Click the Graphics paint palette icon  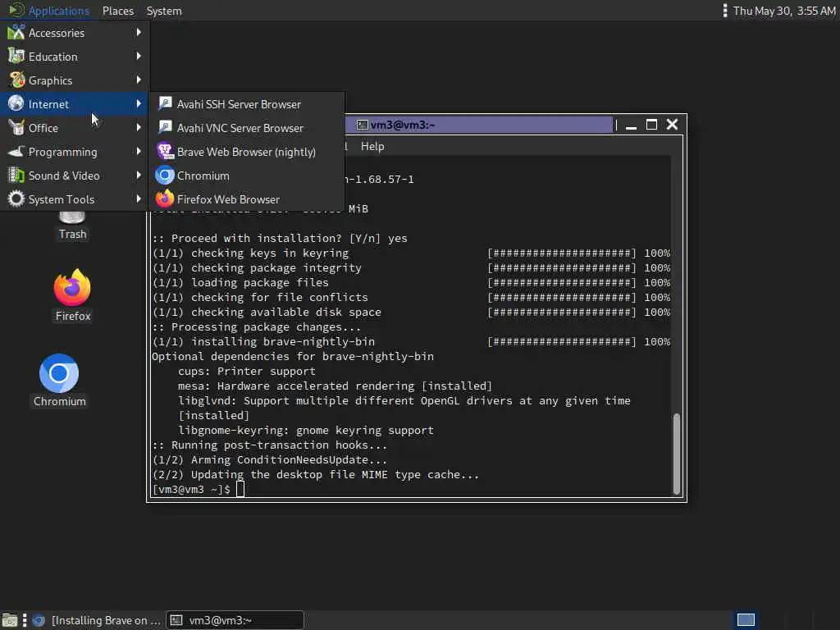[x=16, y=80]
